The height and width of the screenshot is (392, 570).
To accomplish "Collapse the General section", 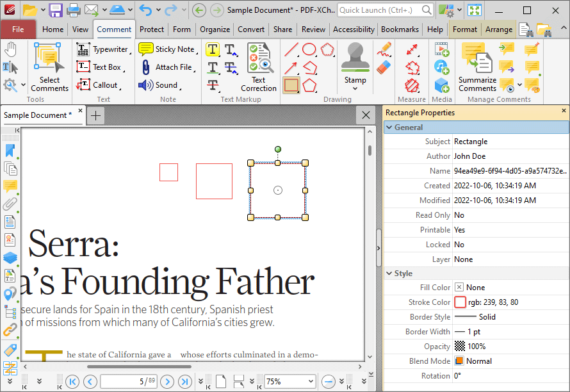I will click(389, 127).
